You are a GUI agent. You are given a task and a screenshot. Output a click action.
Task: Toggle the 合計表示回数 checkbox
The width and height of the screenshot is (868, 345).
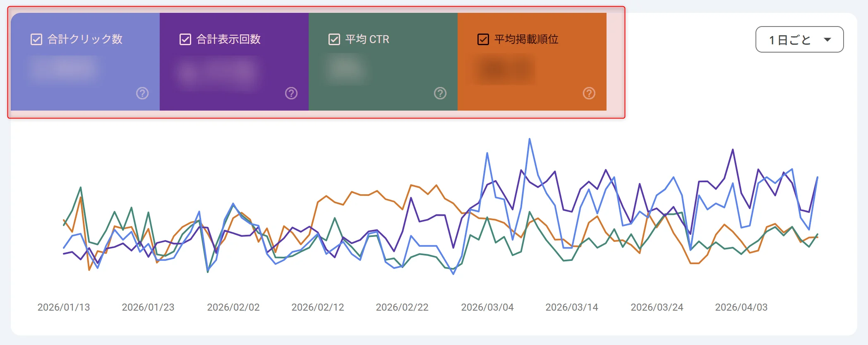[x=185, y=39]
